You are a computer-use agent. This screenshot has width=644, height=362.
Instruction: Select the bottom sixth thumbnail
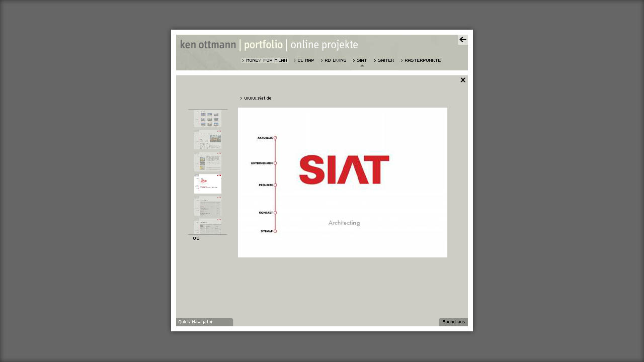point(208,226)
